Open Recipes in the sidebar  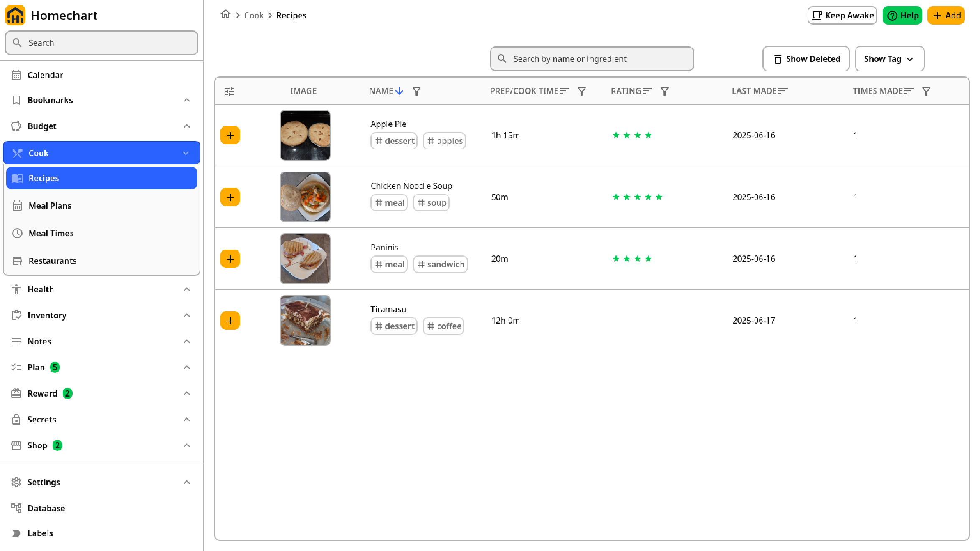(101, 178)
